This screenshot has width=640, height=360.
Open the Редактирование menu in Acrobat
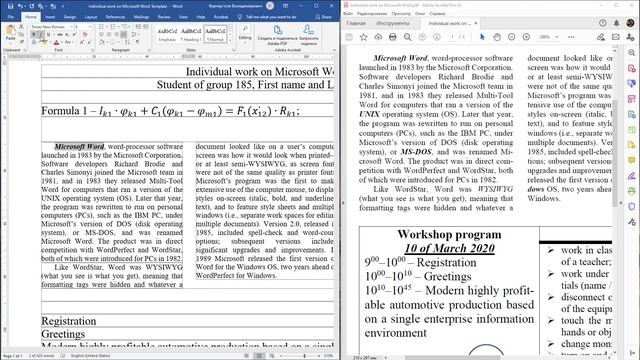click(x=372, y=13)
